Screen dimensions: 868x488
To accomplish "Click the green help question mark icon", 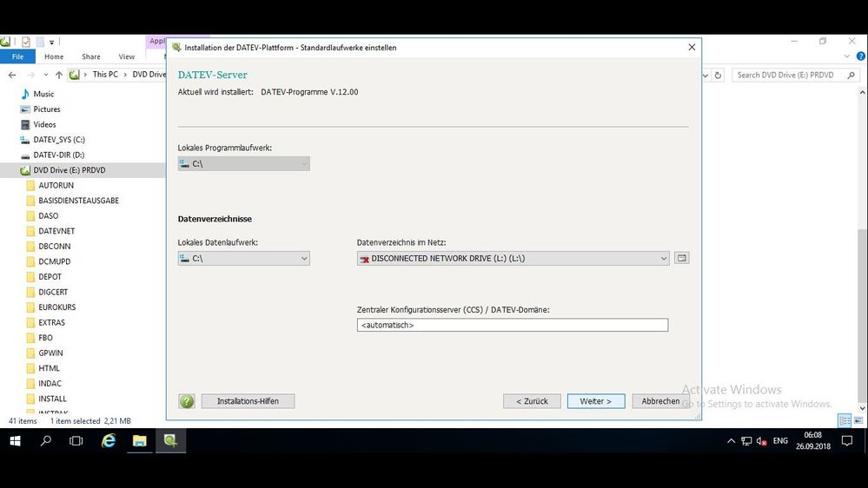I will pos(187,401).
